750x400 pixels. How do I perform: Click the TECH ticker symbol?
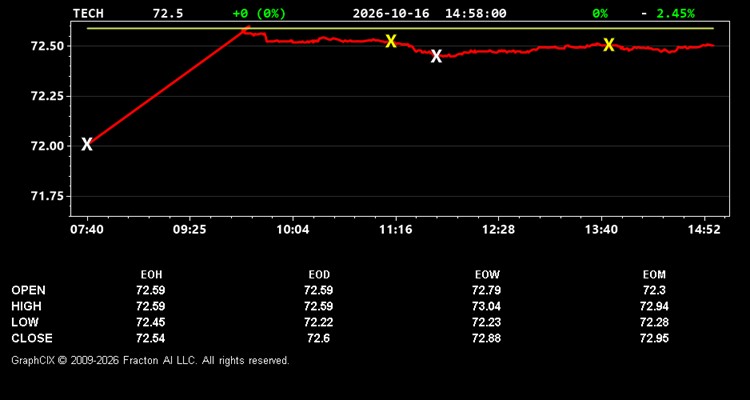pos(88,13)
